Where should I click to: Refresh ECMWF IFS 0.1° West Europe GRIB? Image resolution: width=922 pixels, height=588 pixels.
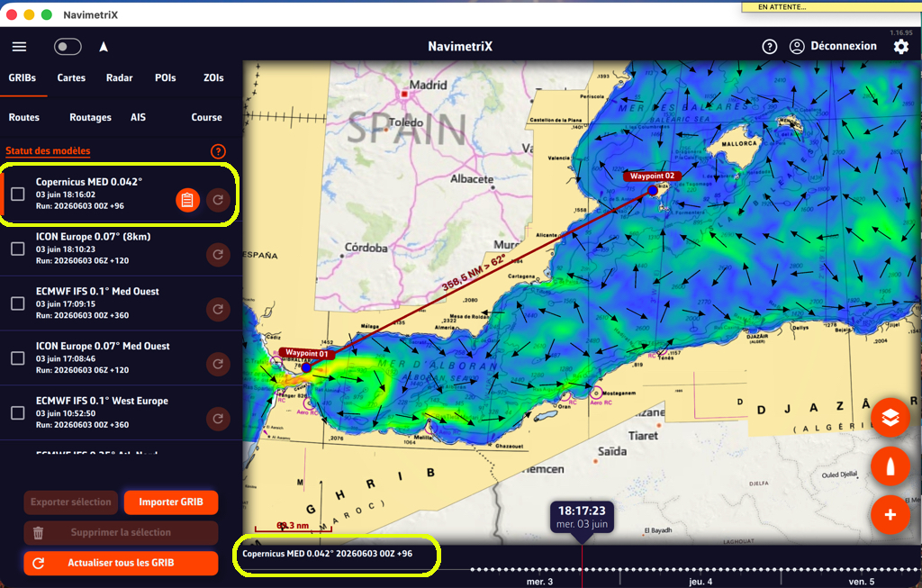tap(218, 419)
